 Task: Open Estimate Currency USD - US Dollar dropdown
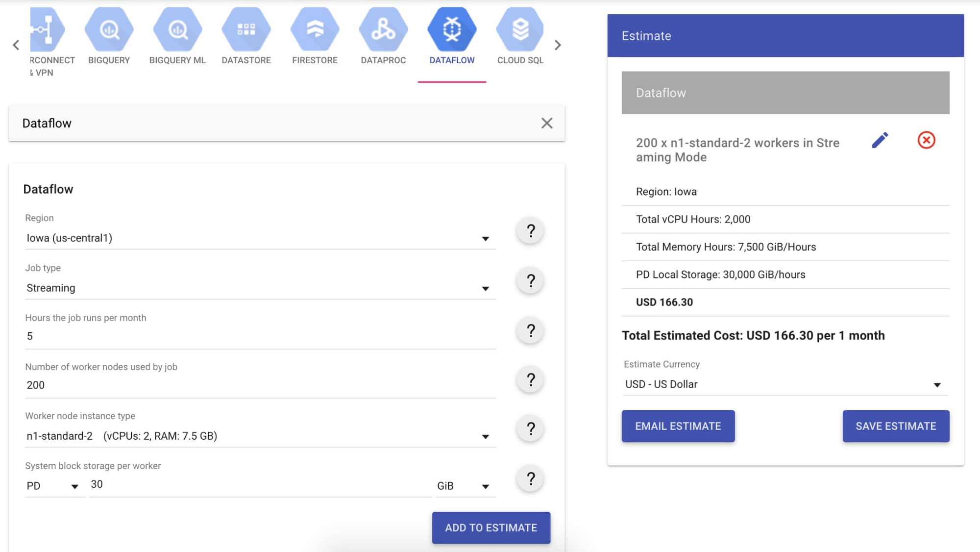tap(785, 384)
